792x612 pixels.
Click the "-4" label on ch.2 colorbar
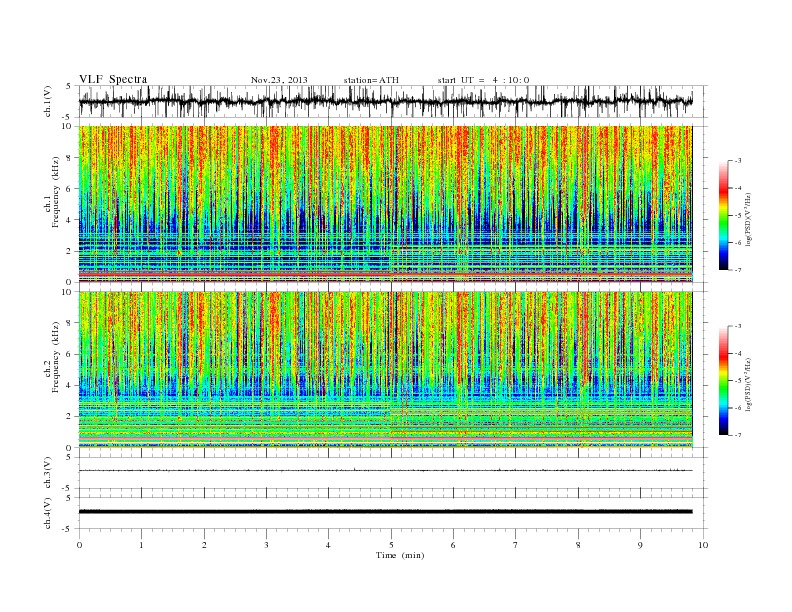[738, 353]
